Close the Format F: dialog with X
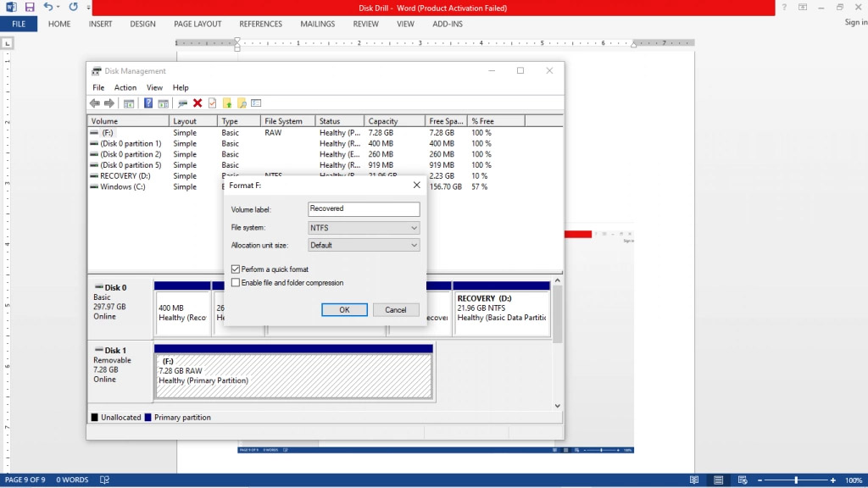This screenshot has height=488, width=868. (x=416, y=186)
